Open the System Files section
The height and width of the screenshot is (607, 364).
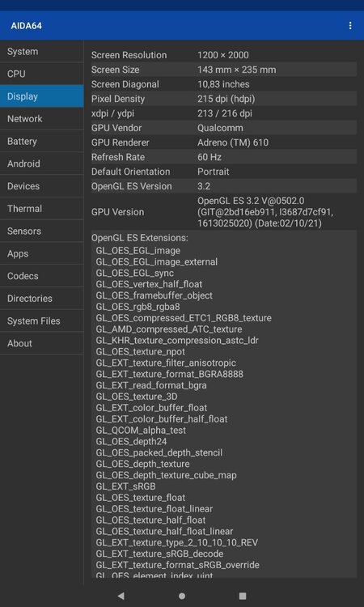click(x=42, y=321)
